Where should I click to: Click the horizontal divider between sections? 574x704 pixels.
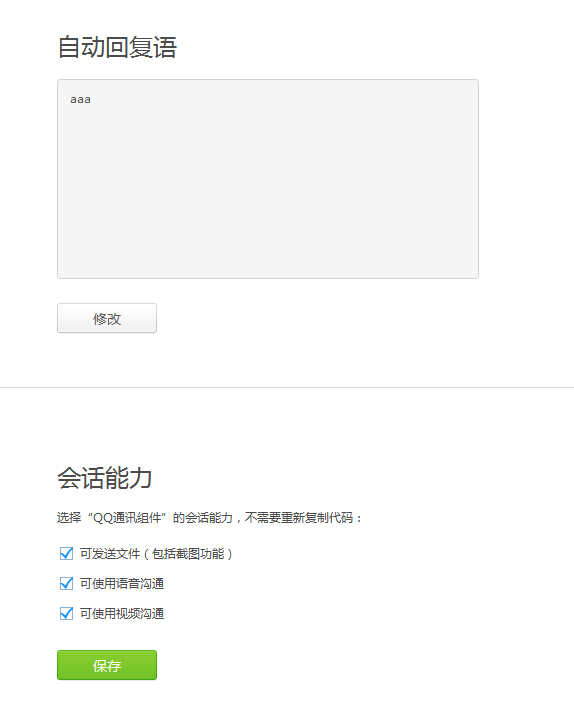(287, 387)
